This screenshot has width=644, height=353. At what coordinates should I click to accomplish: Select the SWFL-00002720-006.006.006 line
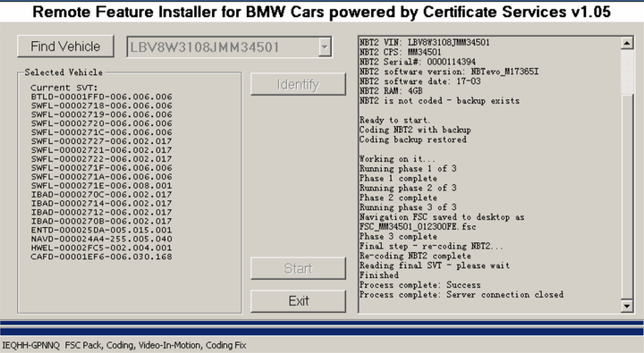click(101, 123)
